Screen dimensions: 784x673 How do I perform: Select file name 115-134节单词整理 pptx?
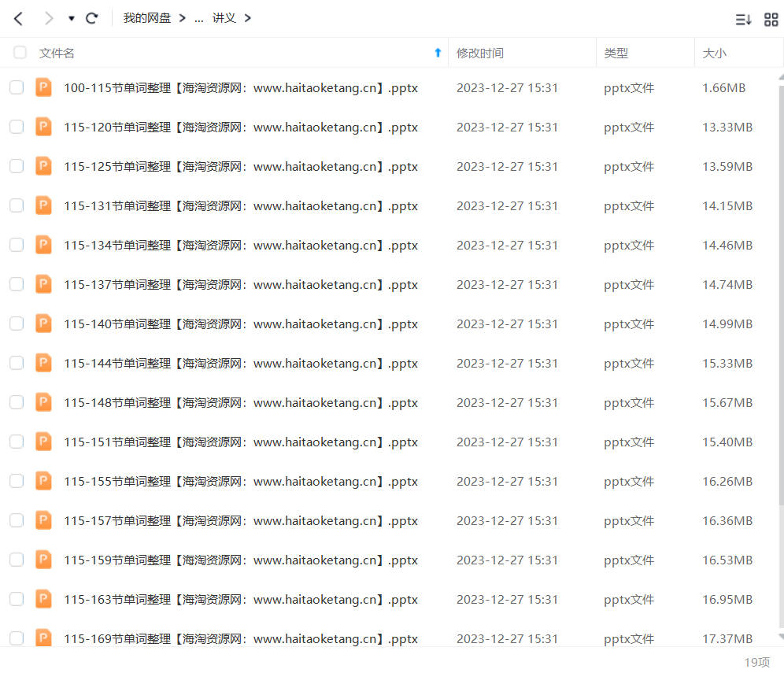pos(241,246)
